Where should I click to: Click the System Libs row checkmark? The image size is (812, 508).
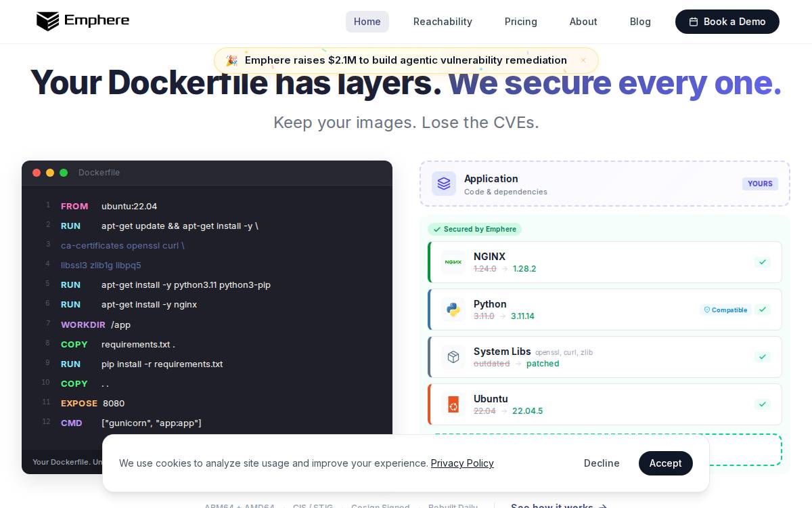click(763, 357)
